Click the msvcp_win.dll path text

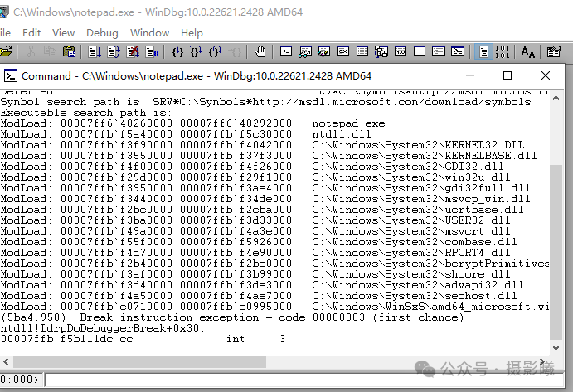[421, 199]
